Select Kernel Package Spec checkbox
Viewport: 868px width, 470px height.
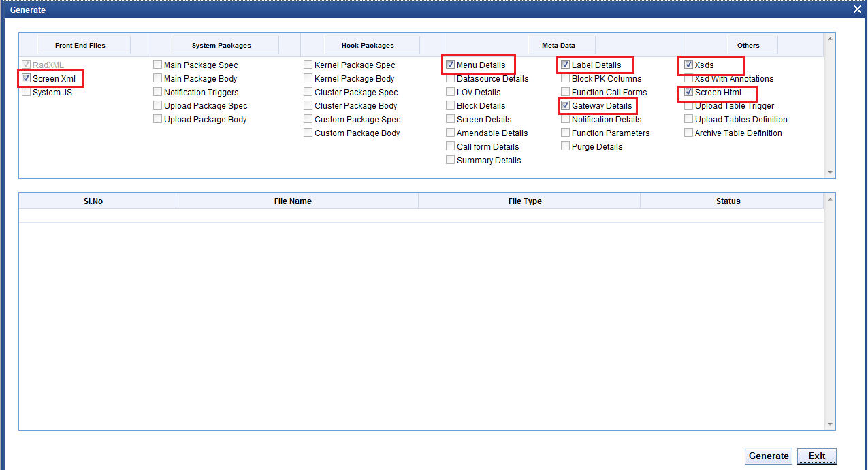pos(308,65)
